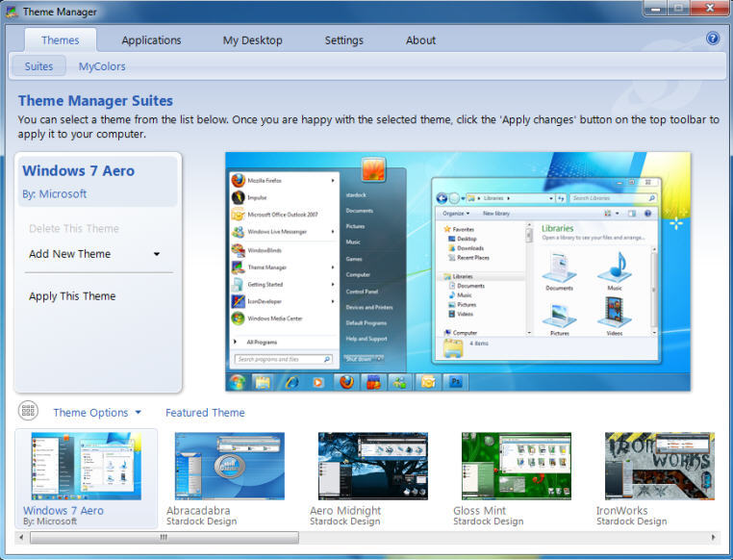Open the Applications tab
The image size is (733, 560).
point(151,40)
